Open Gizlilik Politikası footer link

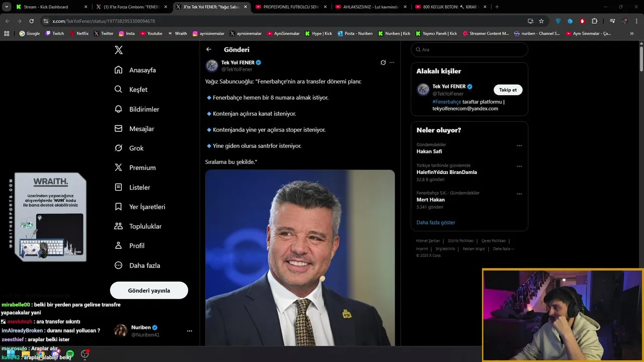tap(460, 241)
